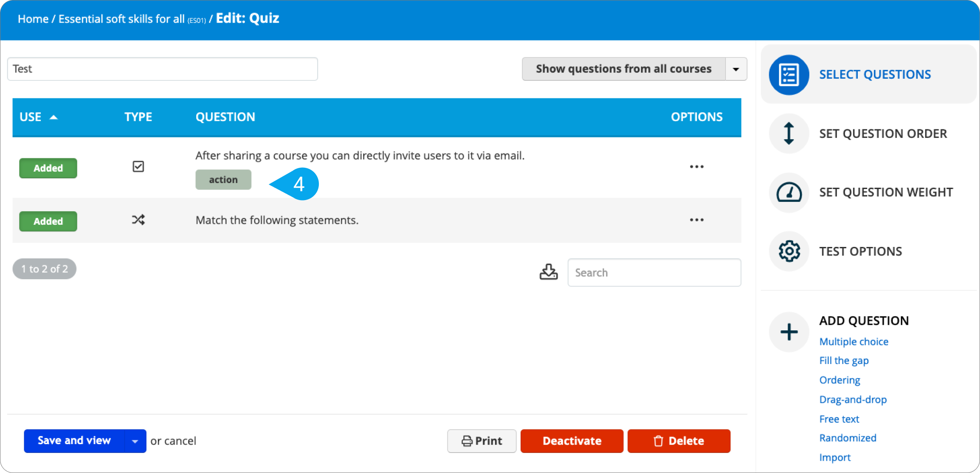Click the export download icon beside search
980x473 pixels.
tap(548, 272)
